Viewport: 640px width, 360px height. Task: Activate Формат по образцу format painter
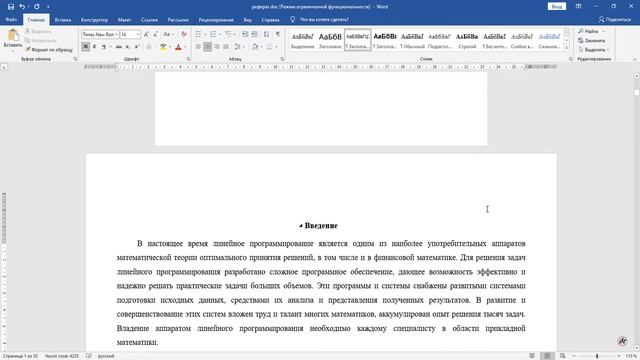[49, 49]
